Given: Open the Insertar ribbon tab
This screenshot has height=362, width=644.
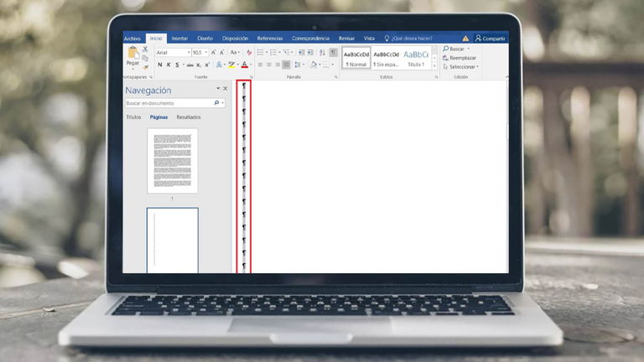Looking at the screenshot, I should [x=179, y=38].
